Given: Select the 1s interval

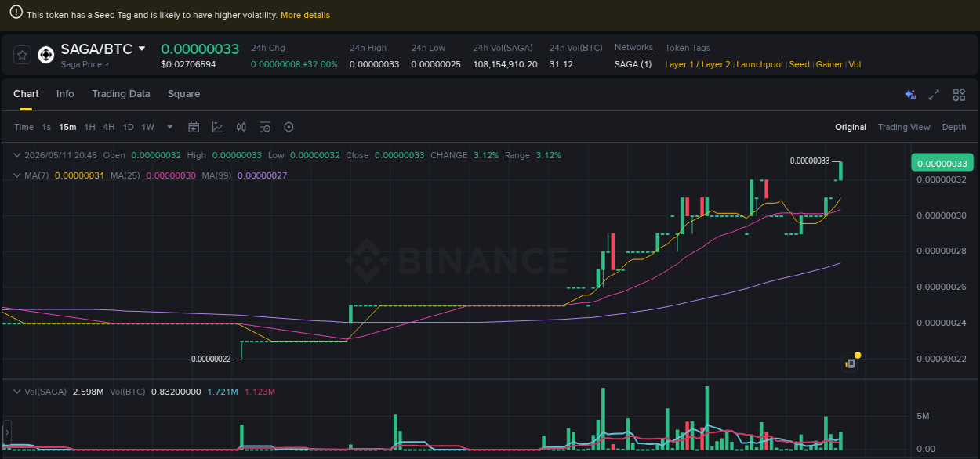Looking at the screenshot, I should coord(46,127).
